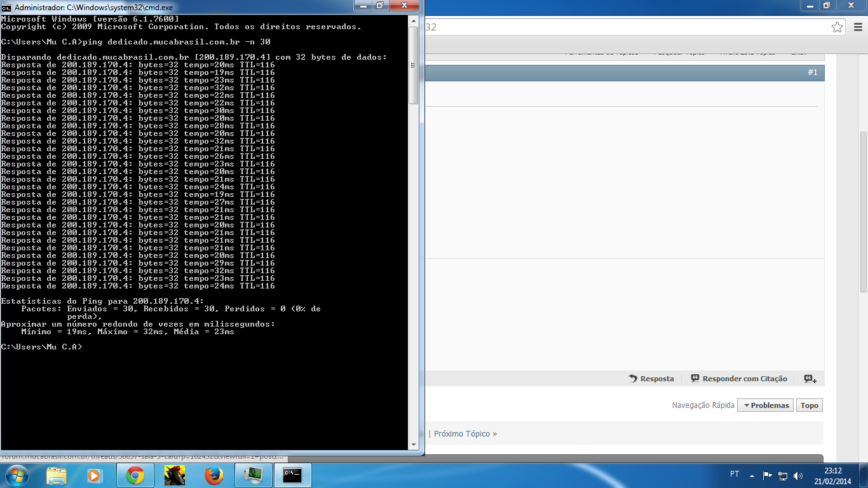Open the Chrome hamburger menu
This screenshot has width=868, height=488.
point(857,27)
